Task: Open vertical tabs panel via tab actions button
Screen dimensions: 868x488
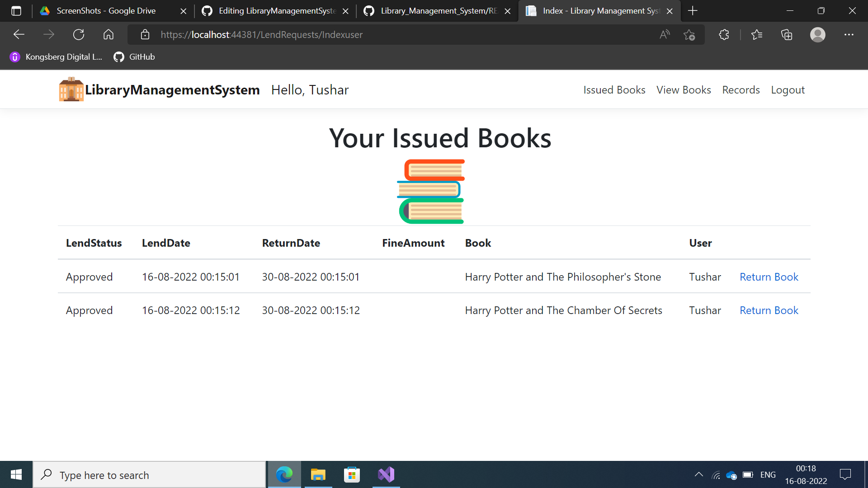Action: click(16, 11)
